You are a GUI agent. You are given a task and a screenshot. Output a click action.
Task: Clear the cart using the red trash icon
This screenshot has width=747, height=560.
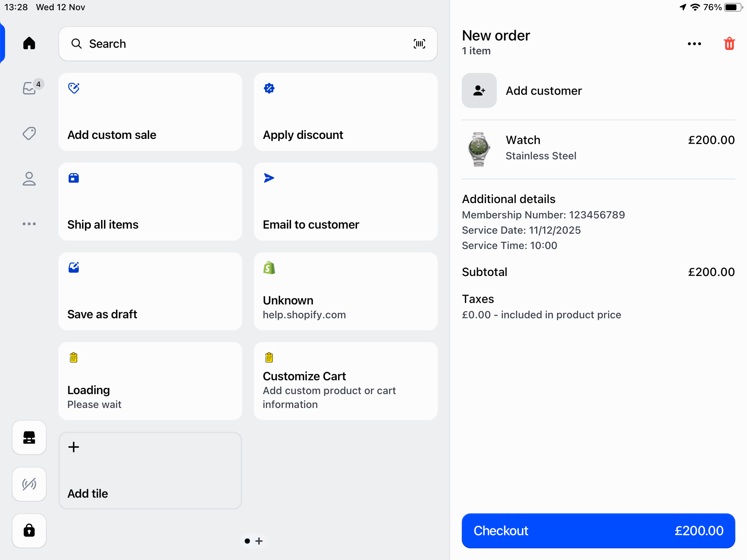(728, 43)
